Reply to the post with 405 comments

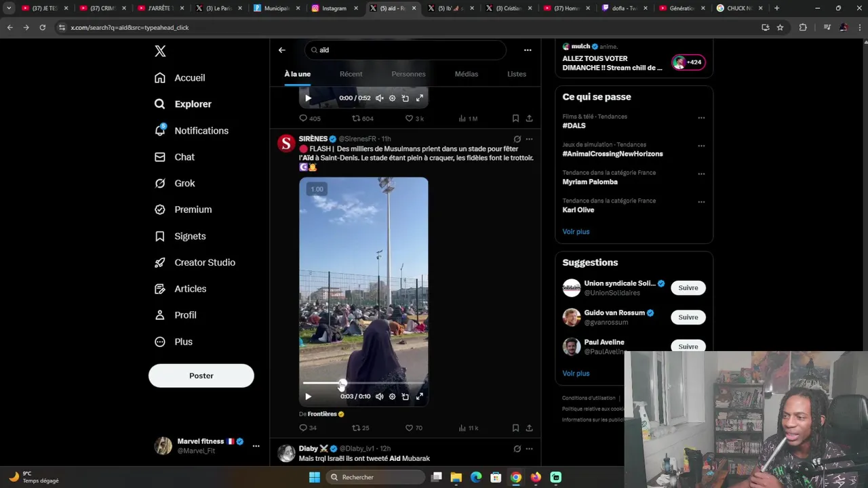[x=310, y=119]
